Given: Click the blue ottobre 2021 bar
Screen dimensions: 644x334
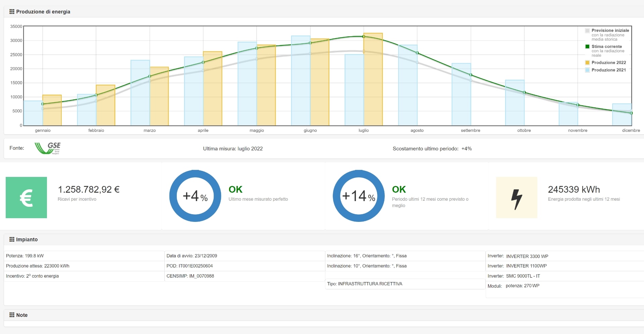Looking at the screenshot, I should (x=515, y=103).
